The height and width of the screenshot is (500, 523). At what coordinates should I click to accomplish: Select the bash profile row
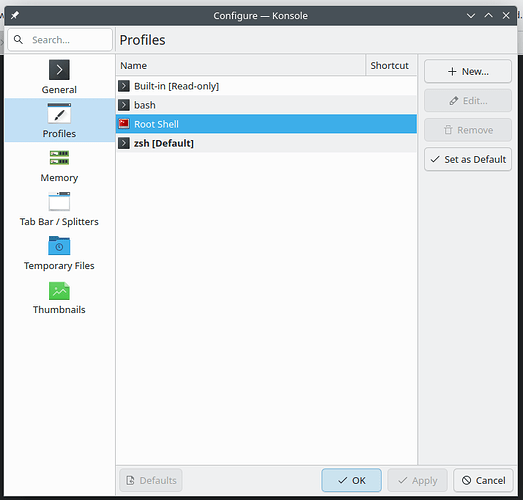click(266, 105)
